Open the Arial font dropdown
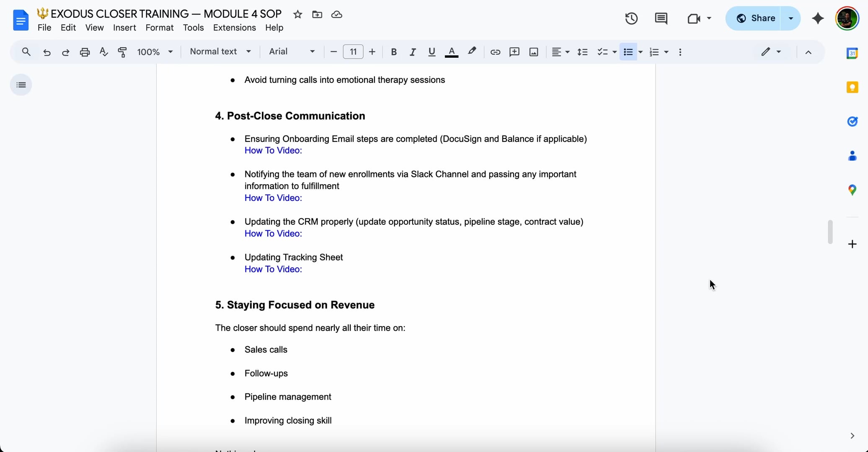Image resolution: width=868 pixels, height=452 pixels. (292, 51)
